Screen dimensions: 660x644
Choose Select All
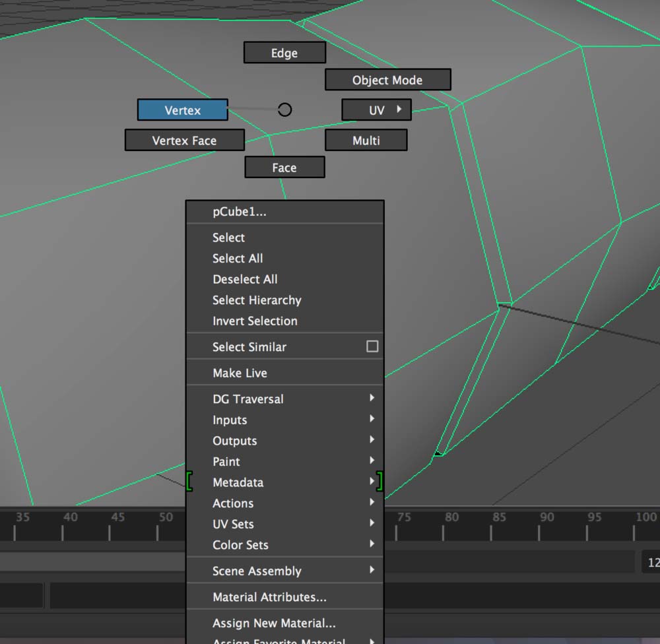(285, 259)
